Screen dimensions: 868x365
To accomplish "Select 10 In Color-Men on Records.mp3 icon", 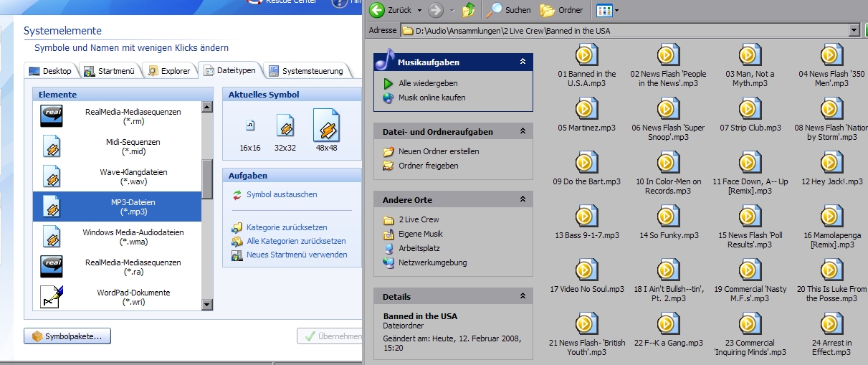I will pos(668,162).
